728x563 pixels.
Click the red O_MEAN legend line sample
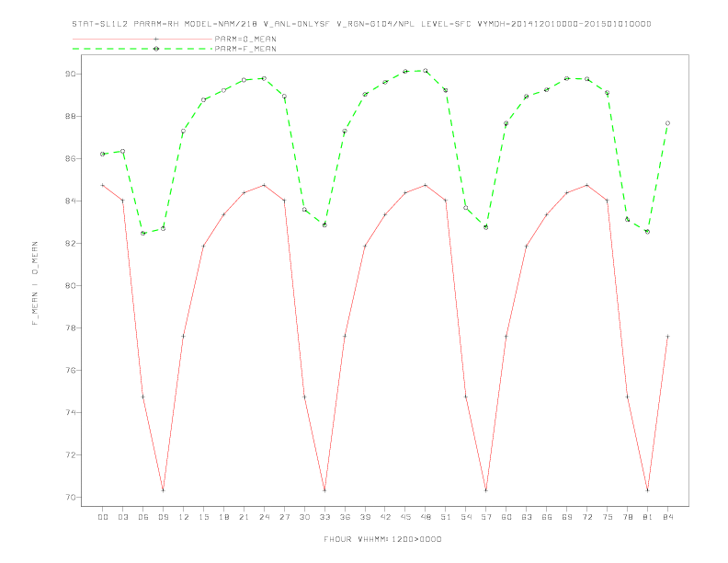[x=142, y=39]
